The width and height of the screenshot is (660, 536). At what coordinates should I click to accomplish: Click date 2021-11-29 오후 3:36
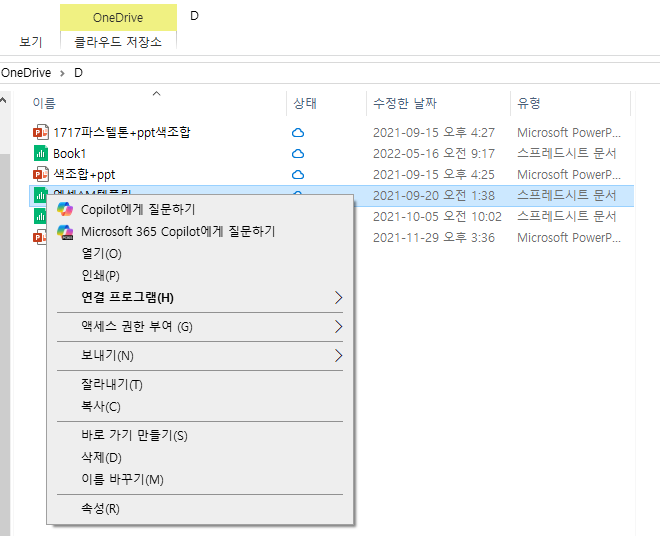coord(434,237)
